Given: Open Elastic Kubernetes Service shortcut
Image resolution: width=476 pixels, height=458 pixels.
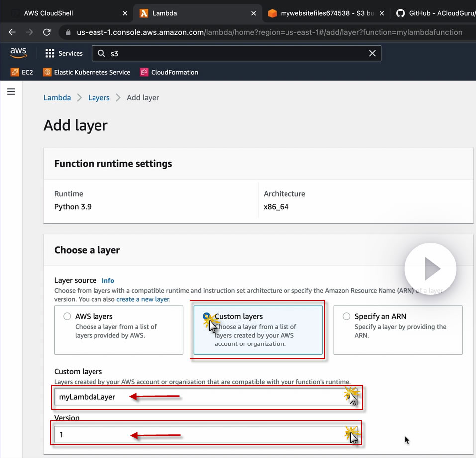Looking at the screenshot, I should click(x=87, y=72).
